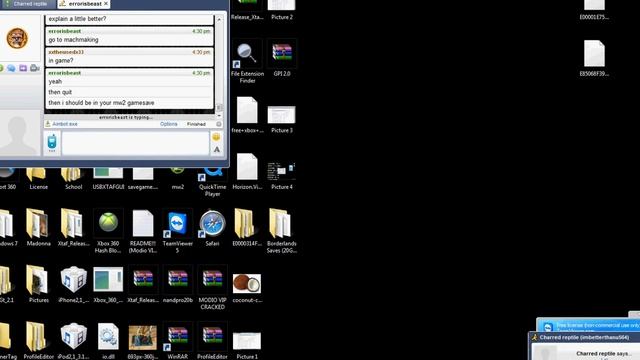Select the io.dll file icon

coord(108,341)
